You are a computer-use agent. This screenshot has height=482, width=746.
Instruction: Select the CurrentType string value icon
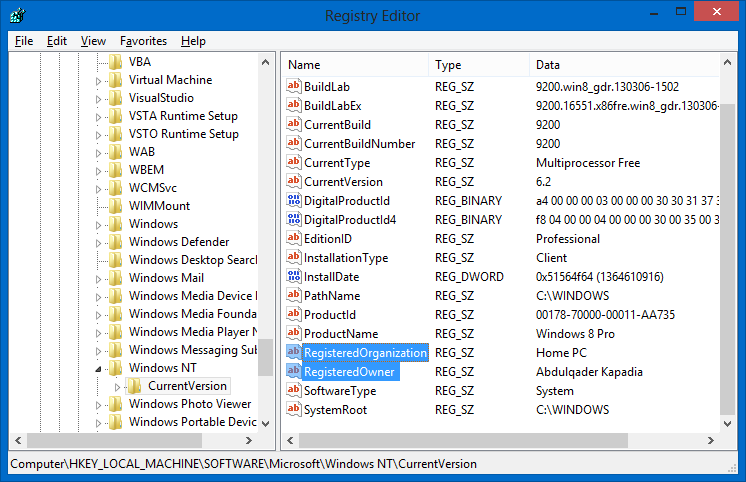tap(294, 162)
